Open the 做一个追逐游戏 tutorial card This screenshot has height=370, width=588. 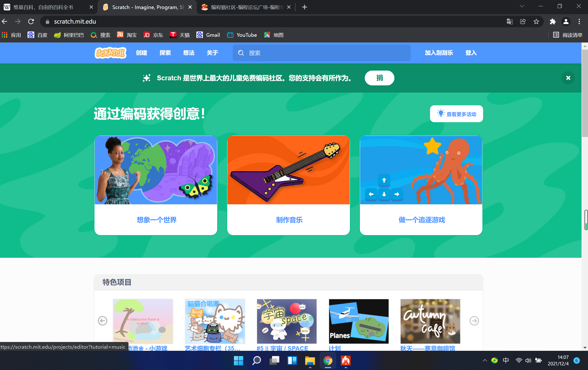pyautogui.click(x=421, y=185)
